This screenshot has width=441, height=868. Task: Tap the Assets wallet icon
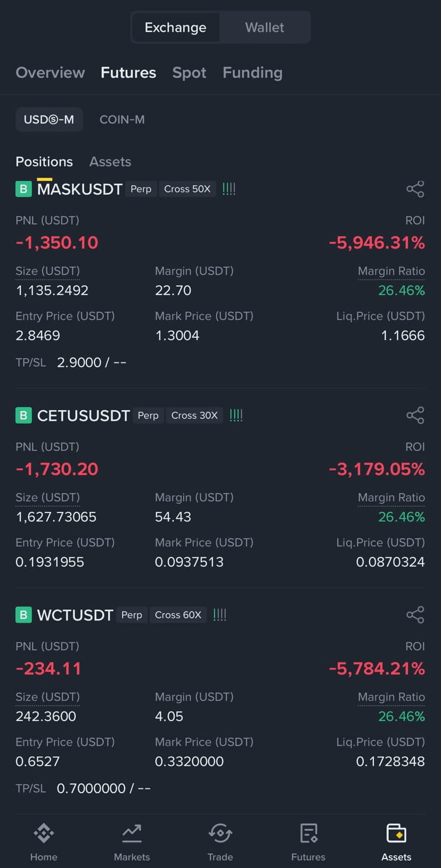pos(396,833)
